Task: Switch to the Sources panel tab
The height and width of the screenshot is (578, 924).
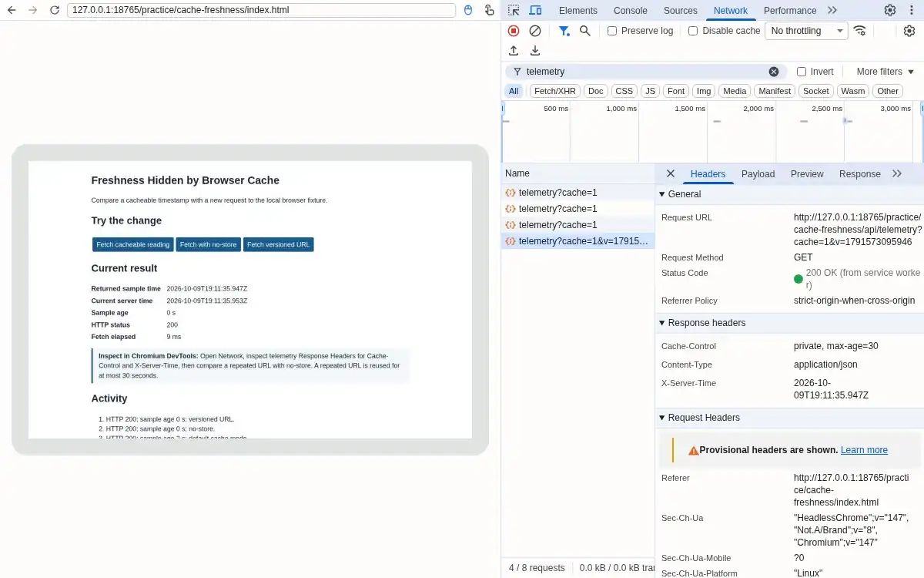Action: pos(681,10)
